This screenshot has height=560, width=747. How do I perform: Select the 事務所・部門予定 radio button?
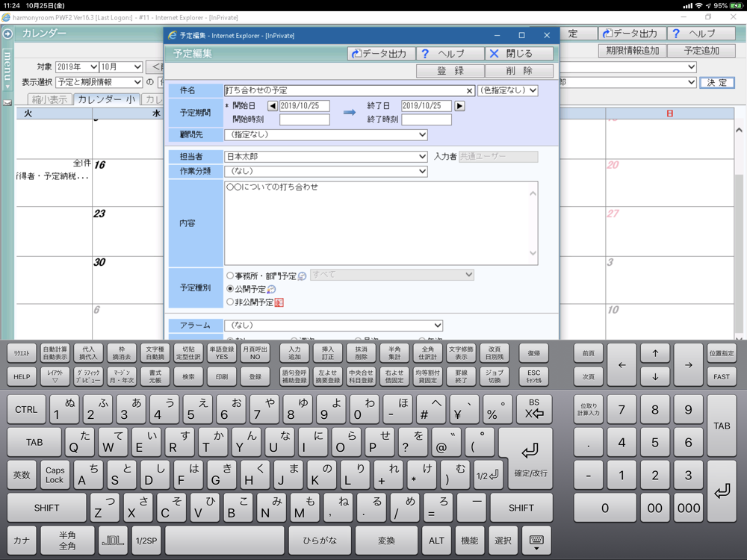230,276
